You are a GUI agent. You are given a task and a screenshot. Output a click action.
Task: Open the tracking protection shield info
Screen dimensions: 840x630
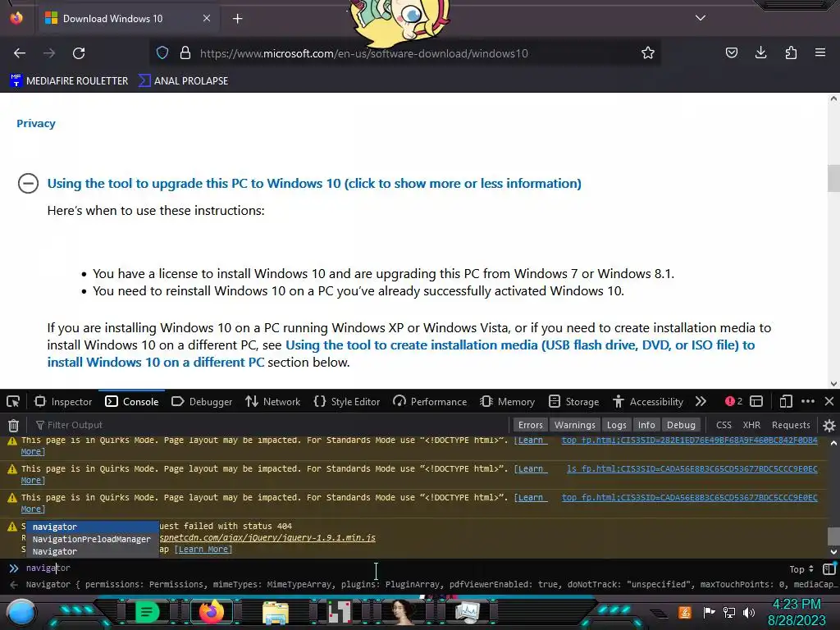coord(162,53)
